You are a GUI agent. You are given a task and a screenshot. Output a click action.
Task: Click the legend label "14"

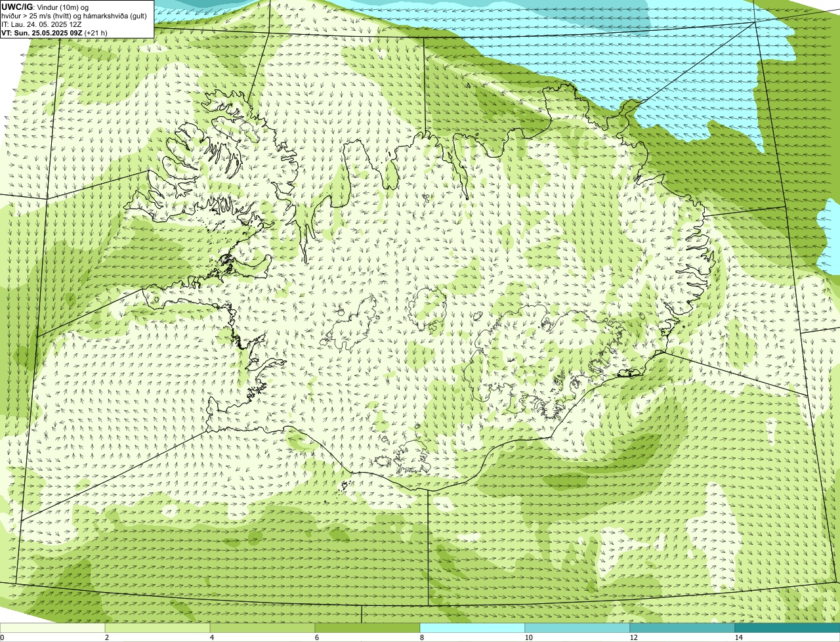click(x=738, y=637)
